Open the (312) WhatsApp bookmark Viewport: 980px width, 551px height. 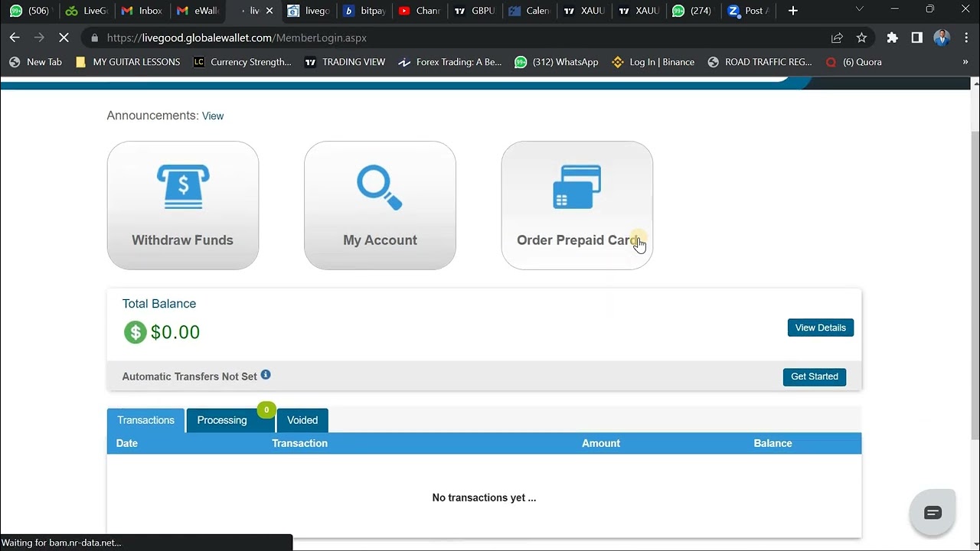[557, 62]
